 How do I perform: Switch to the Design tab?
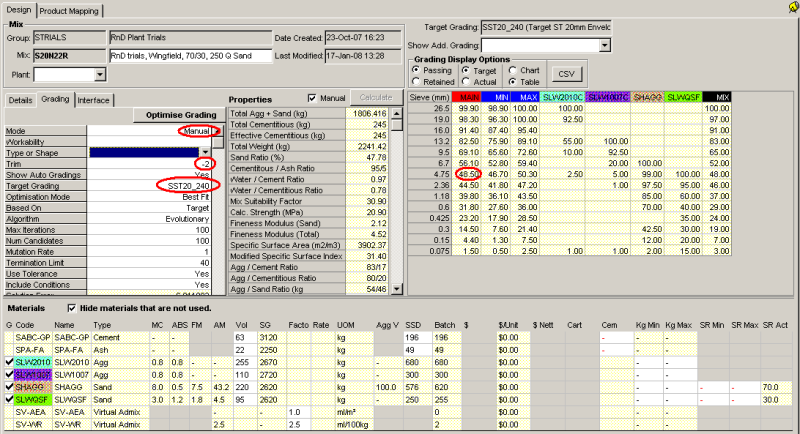(19, 10)
